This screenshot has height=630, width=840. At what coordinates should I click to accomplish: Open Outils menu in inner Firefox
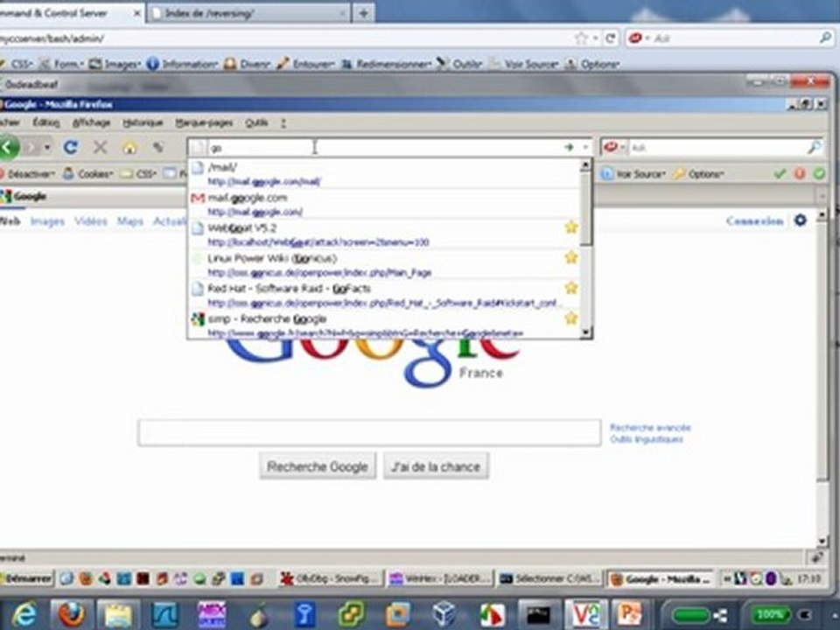256,122
